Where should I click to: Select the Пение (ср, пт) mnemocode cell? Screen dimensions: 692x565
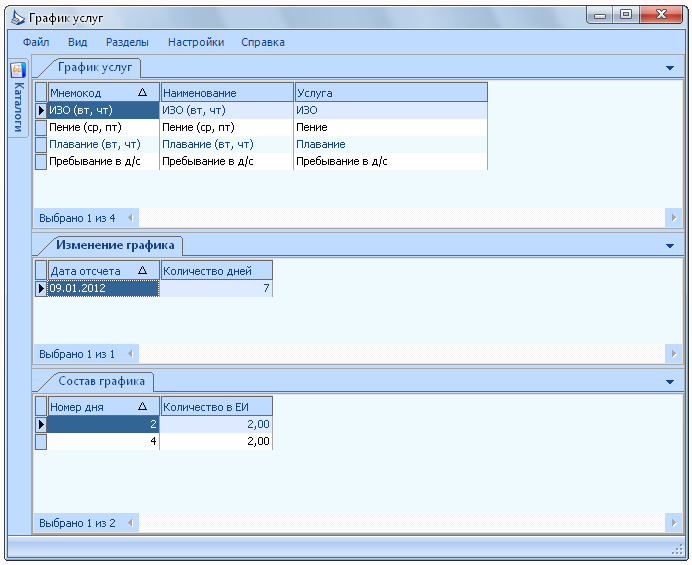(103, 128)
